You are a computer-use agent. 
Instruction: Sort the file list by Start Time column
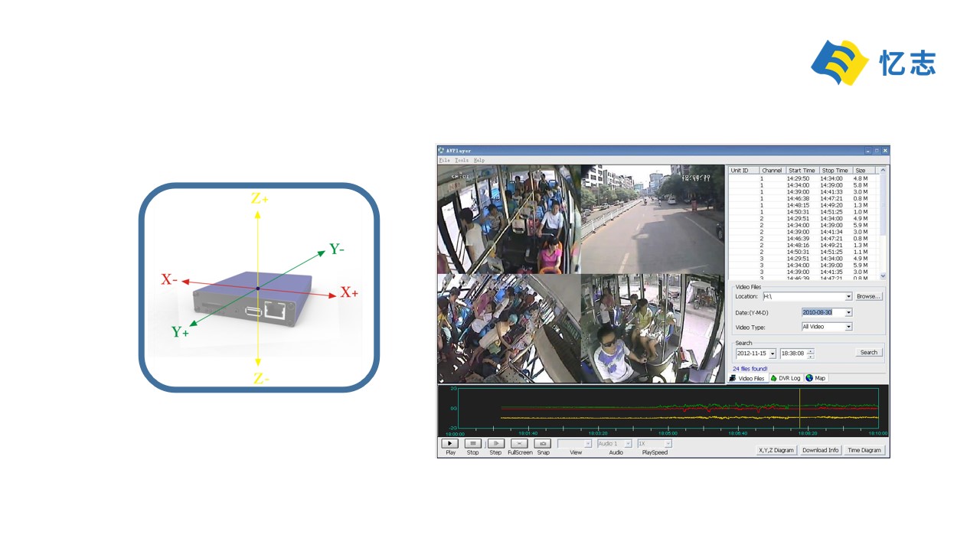click(802, 171)
